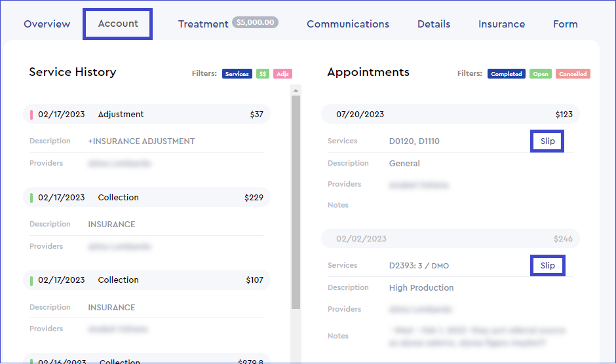The image size is (616, 364).
Task: Switch to the Account tab
Action: 118,24
